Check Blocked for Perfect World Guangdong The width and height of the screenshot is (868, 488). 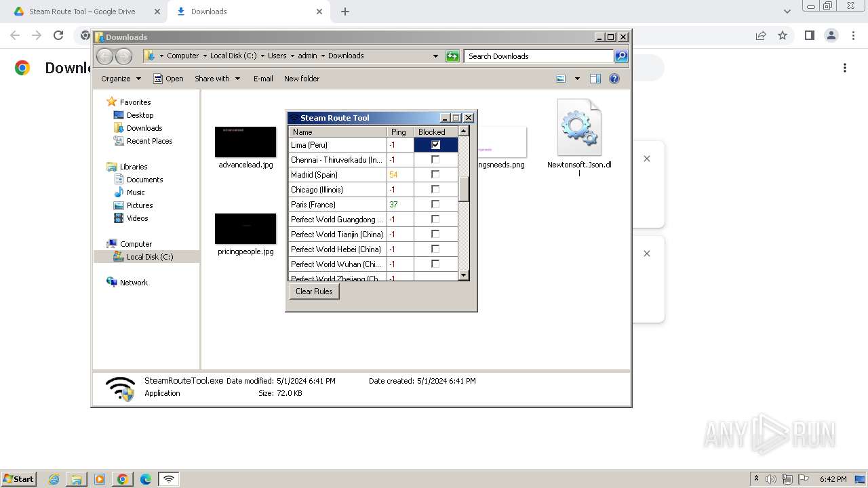pyautogui.click(x=435, y=219)
